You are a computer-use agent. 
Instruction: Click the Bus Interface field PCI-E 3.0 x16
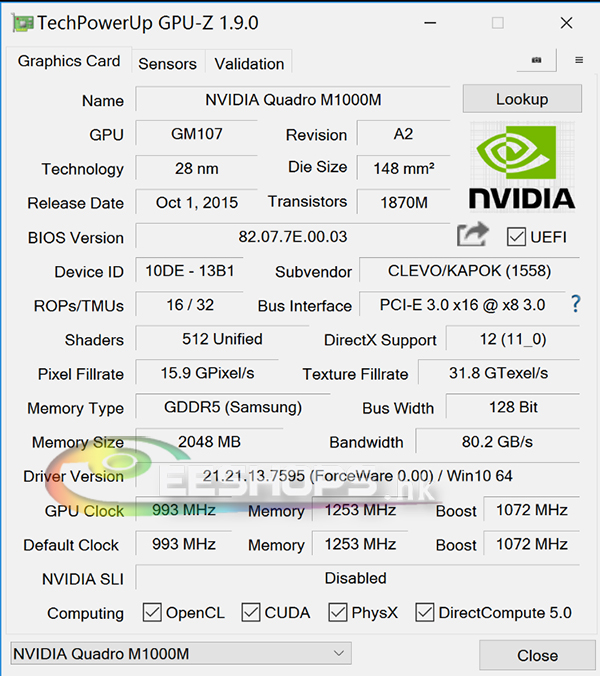click(462, 305)
